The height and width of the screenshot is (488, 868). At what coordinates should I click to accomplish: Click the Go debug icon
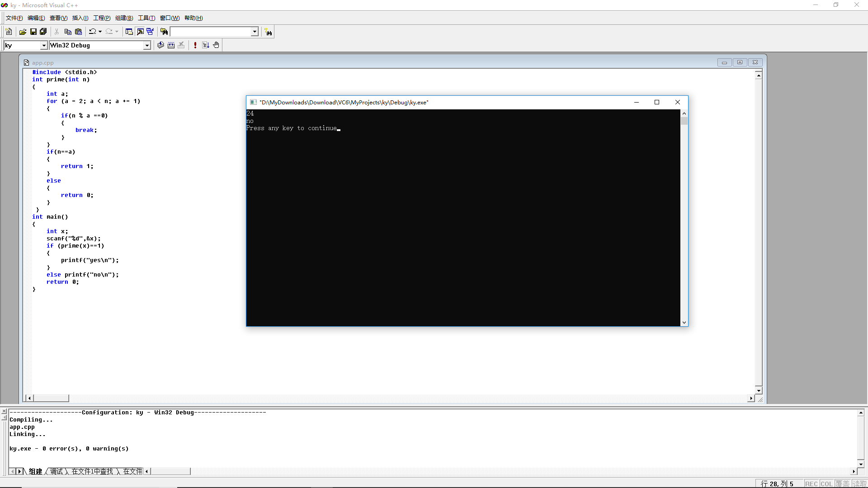coord(206,45)
